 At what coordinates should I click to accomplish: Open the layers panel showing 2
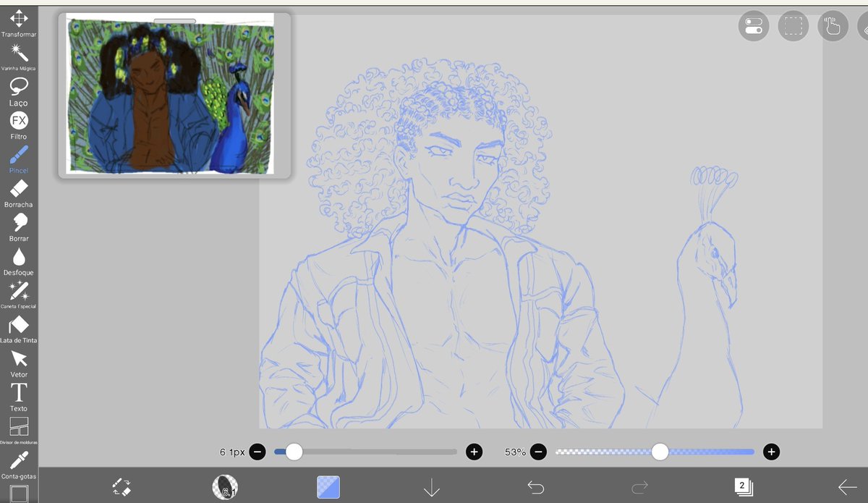[743, 486]
